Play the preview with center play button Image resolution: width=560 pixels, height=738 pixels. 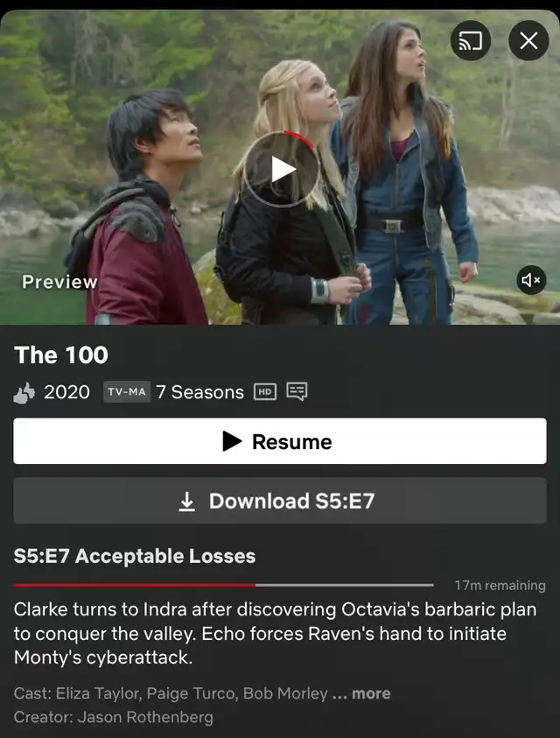[x=282, y=170]
